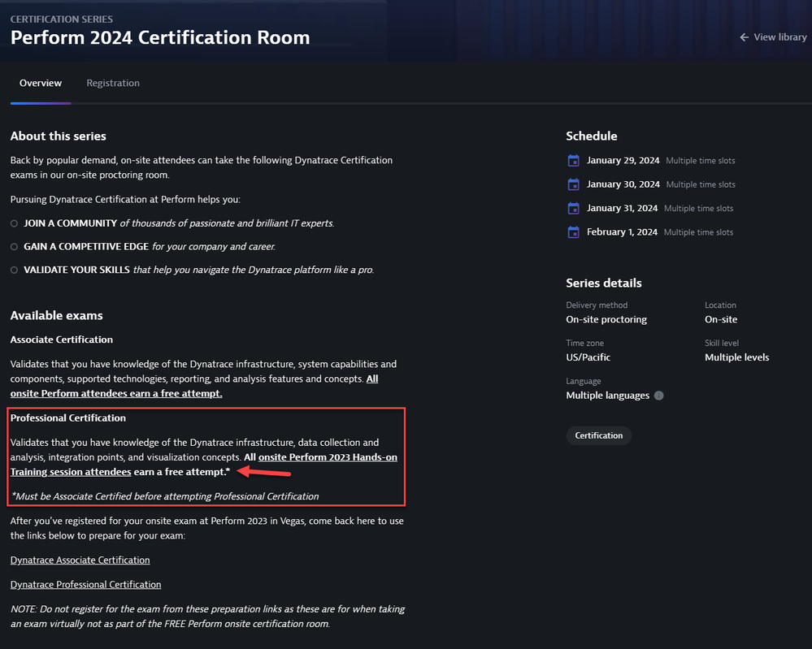
Task: Click the calendar icon for January 29, 2024
Action: tap(573, 161)
